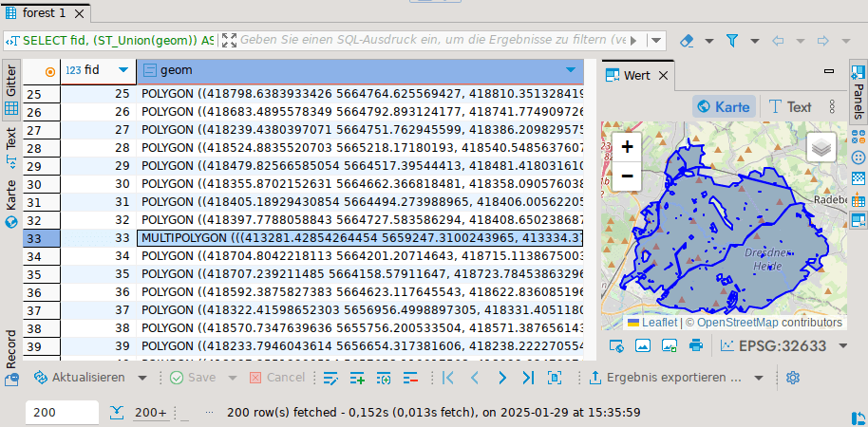
Task: Toggle the value viewer panel icon in sidebar
Action: (858, 220)
